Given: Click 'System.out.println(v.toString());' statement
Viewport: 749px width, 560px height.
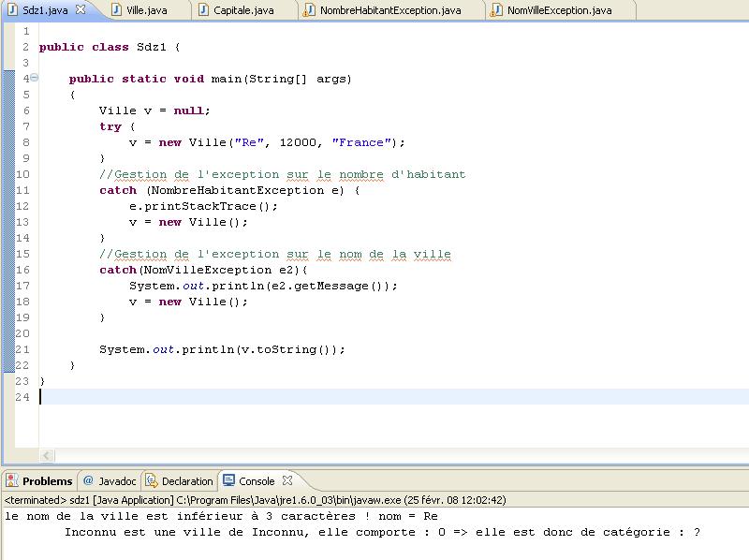Looking at the screenshot, I should tap(222, 349).
